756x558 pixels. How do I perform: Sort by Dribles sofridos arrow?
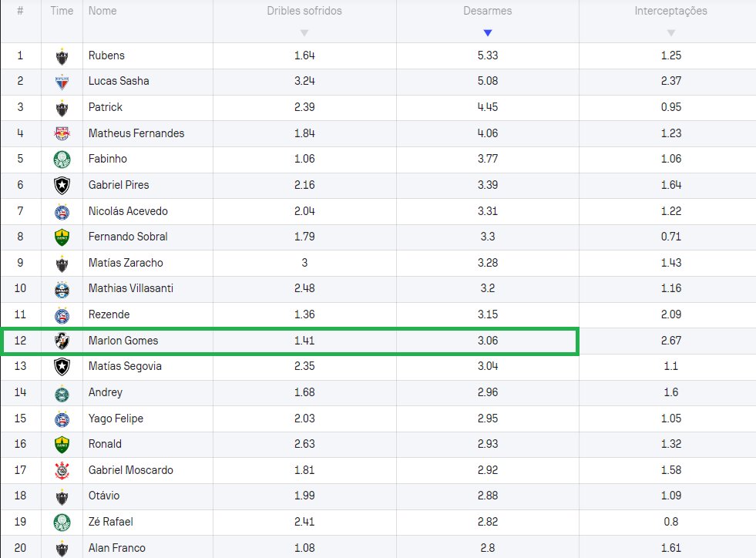(x=304, y=32)
